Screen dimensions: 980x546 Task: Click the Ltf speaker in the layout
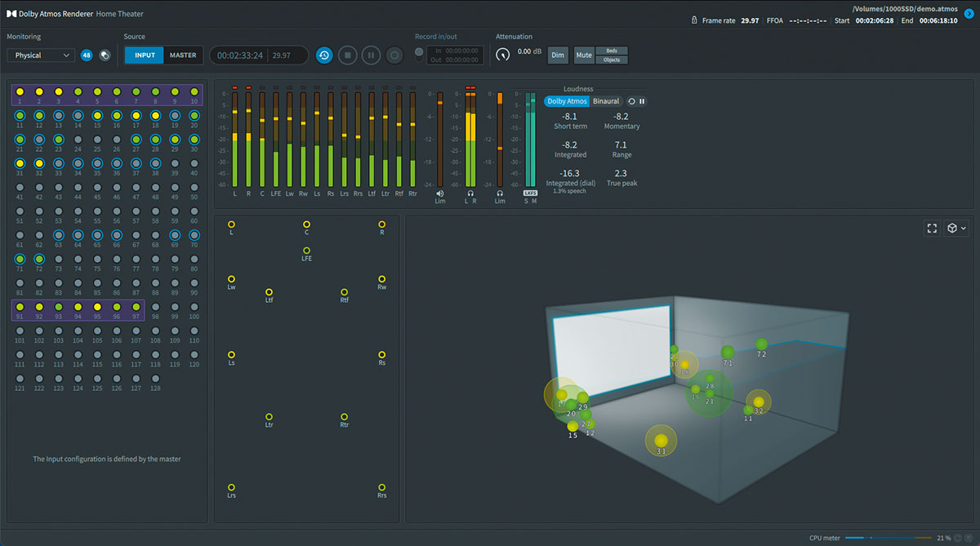coord(269,291)
